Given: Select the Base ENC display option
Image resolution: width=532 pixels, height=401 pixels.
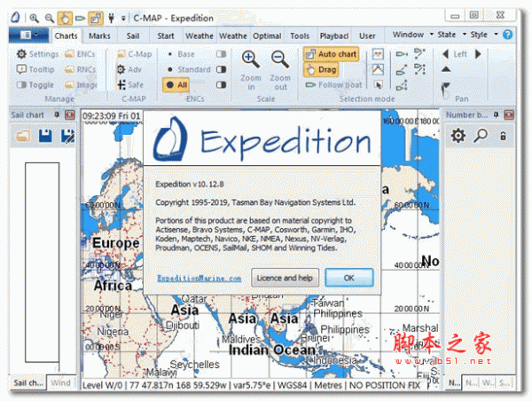Looking at the screenshot, I should 182,54.
